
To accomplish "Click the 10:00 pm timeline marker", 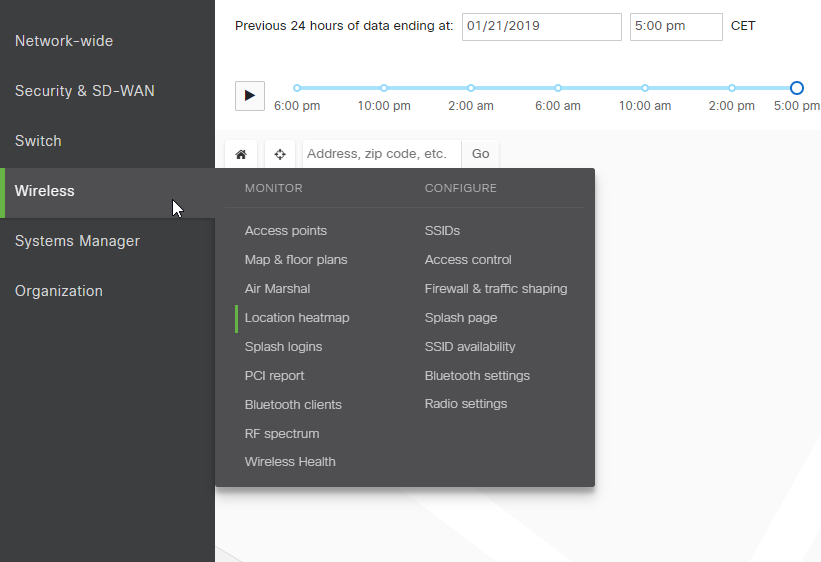I will 384,88.
